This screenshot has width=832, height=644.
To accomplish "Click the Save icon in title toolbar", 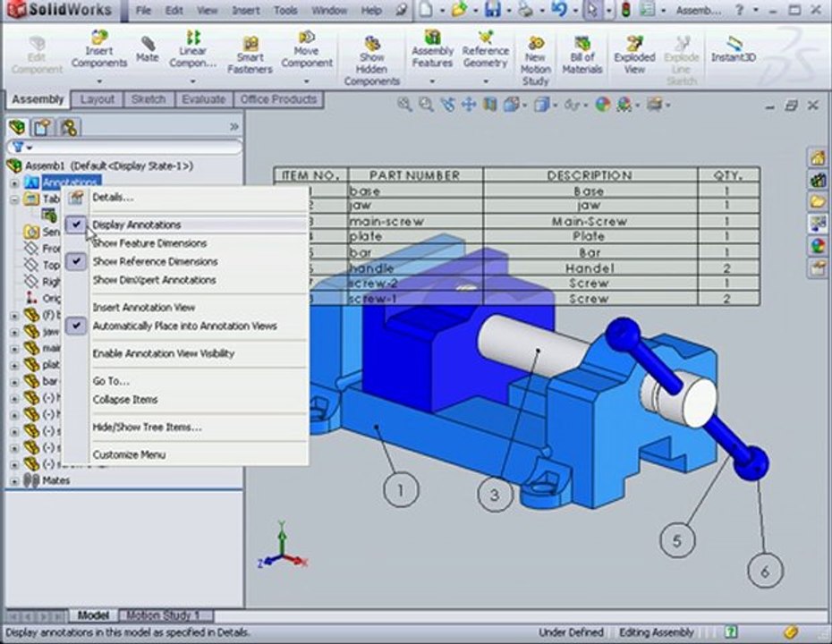I will click(x=492, y=10).
